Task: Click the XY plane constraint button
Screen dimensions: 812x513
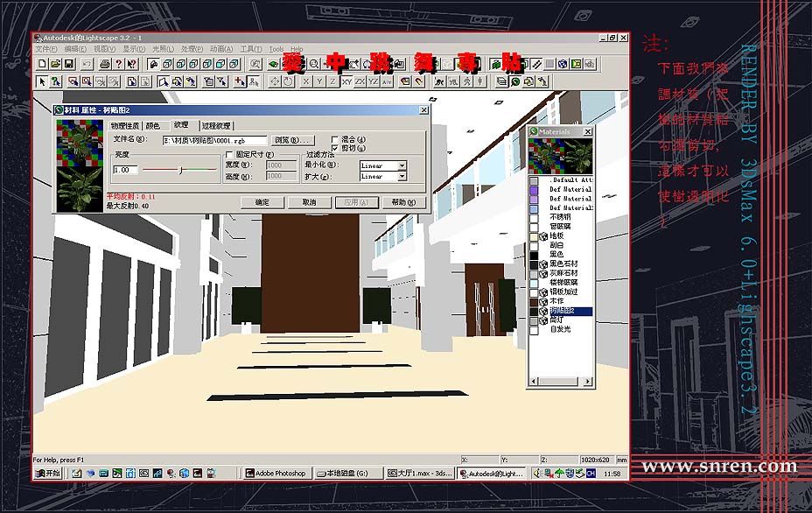Action: click(x=347, y=81)
